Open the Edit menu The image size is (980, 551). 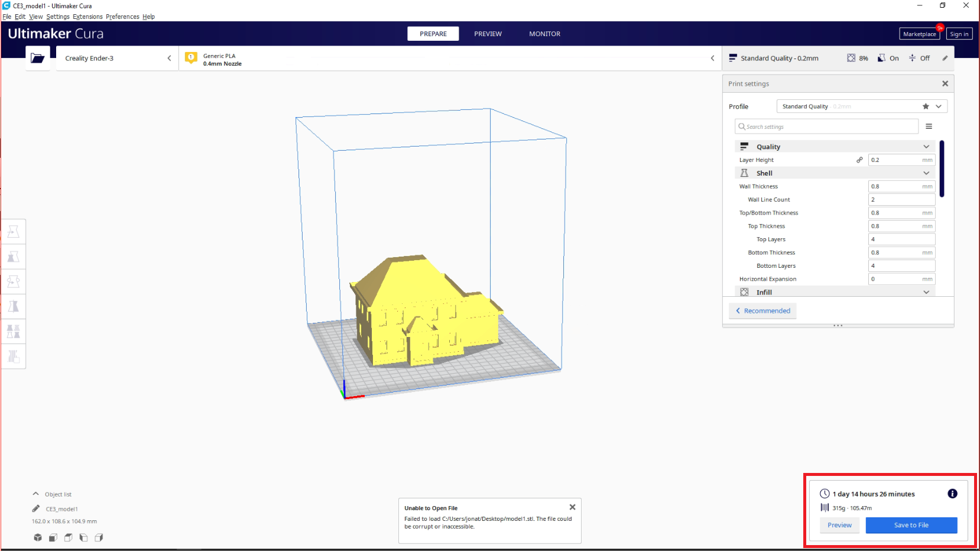20,17
